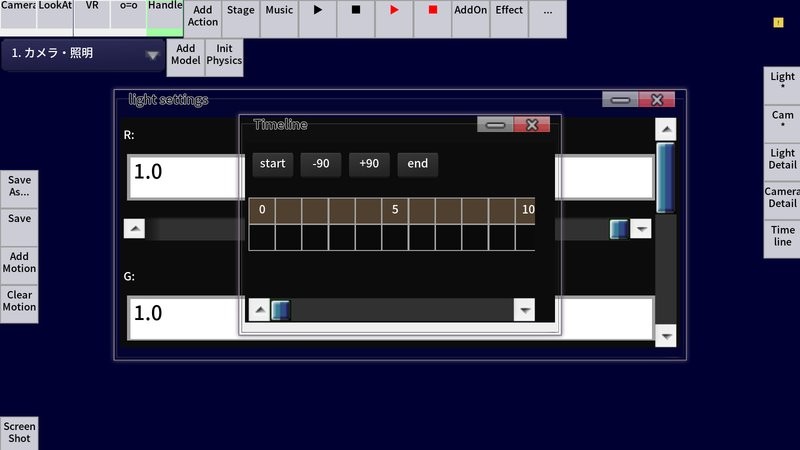This screenshot has height=450, width=800.
Task: Move timeline forward 90 frames
Action: pos(369,164)
